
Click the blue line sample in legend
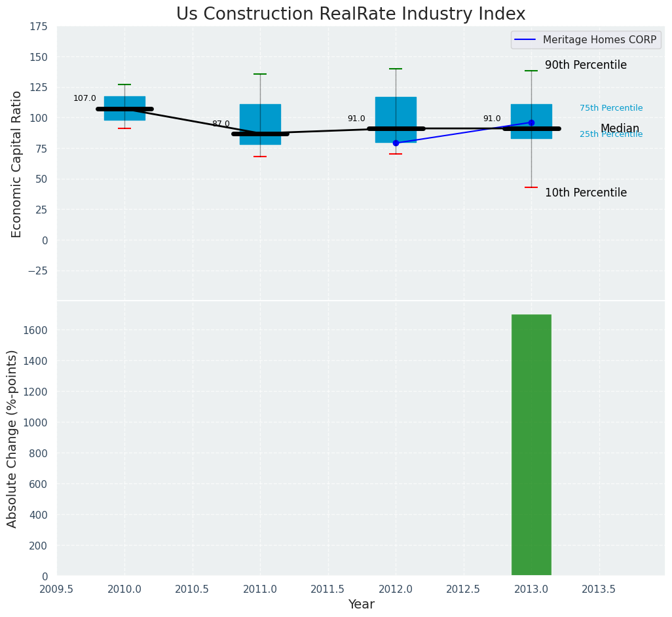point(526,40)
